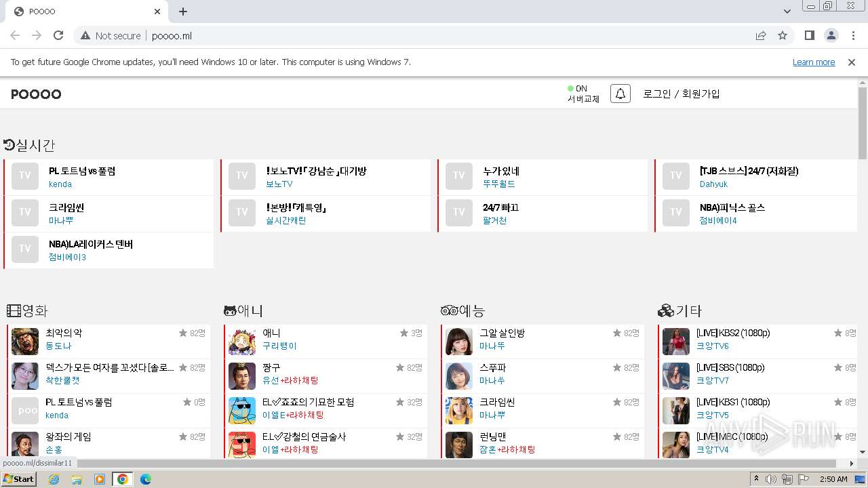Click the browser Forward arrow
This screenshot has height=488, width=868.
point(37,35)
